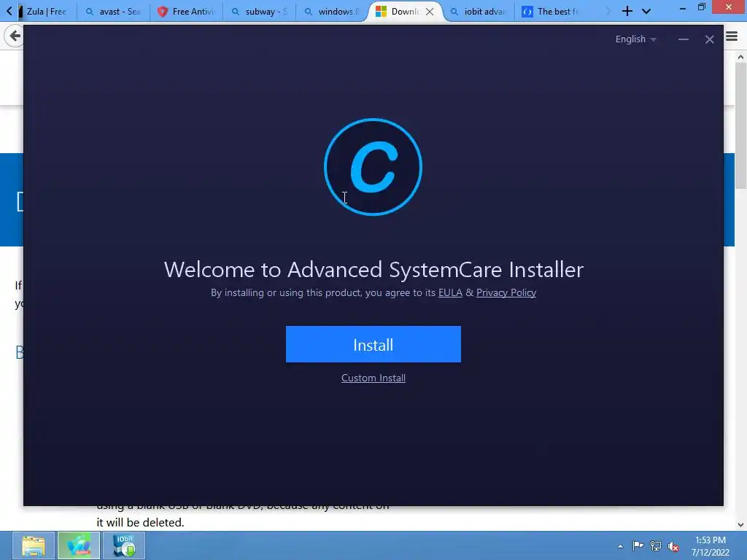Show hidden system tray icons

(620, 546)
